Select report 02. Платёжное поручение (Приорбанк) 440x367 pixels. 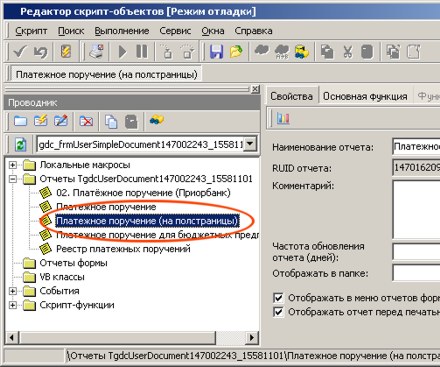click(x=143, y=193)
